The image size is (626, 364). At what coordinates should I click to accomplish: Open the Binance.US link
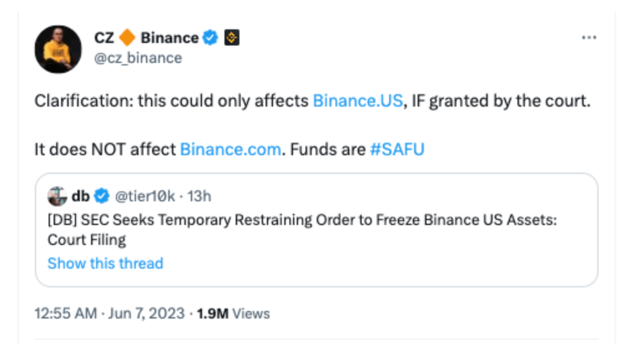[x=358, y=100]
